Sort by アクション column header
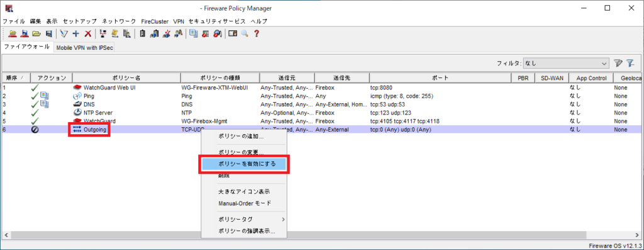This screenshot has width=644, height=250. pos(52,77)
